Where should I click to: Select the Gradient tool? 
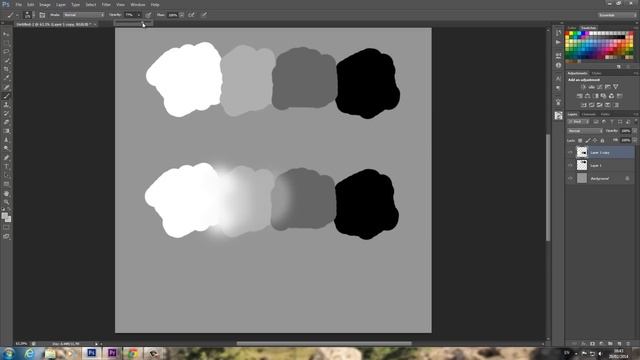6,131
